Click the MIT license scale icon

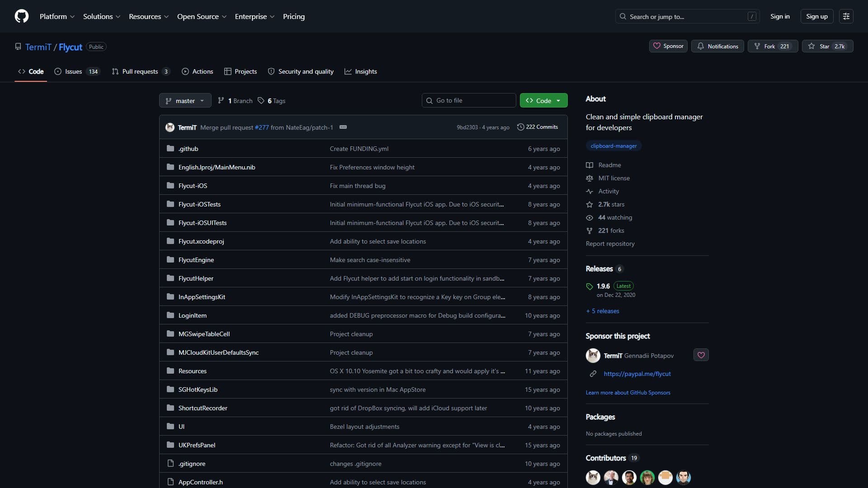(590, 178)
